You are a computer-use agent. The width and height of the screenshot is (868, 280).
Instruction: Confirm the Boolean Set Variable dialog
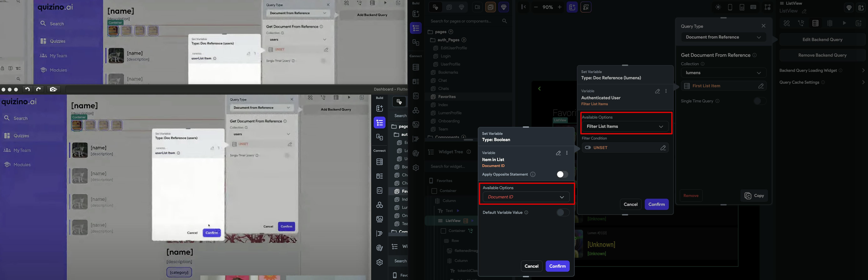click(x=557, y=266)
